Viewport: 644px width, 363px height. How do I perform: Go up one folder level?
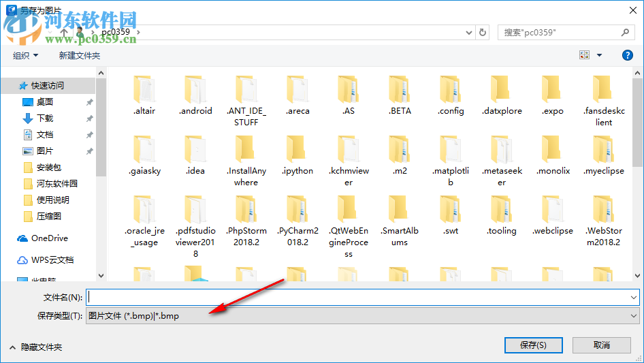64,32
